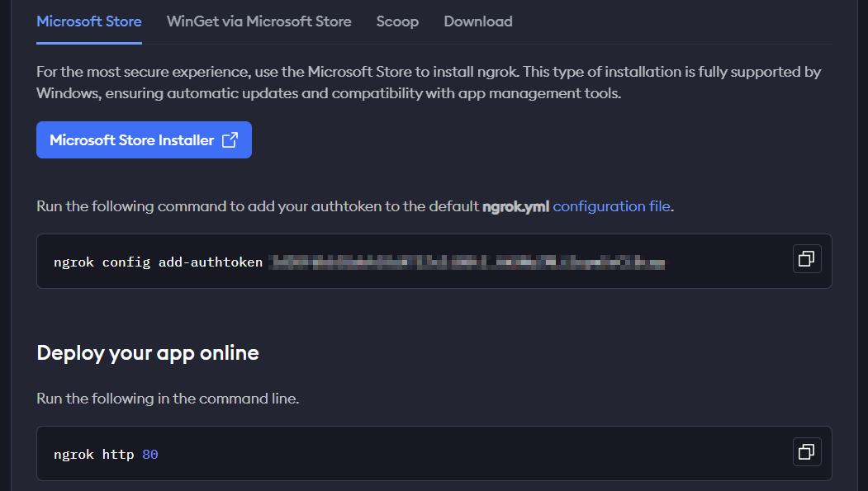Switch to the Microsoft Store tab
868x491 pixels.
(89, 21)
